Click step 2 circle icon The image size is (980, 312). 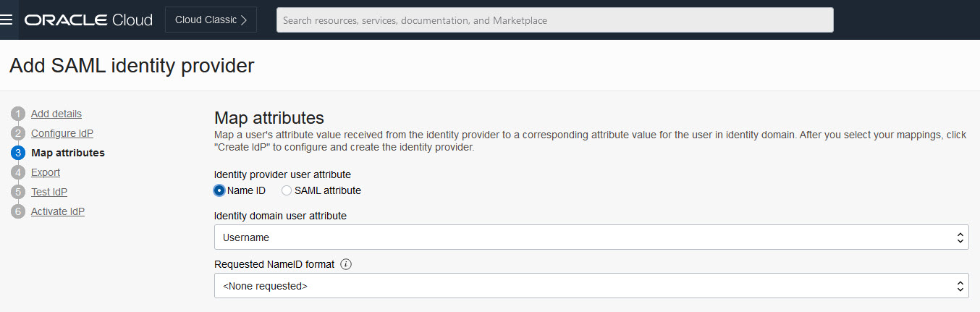pyautogui.click(x=19, y=133)
